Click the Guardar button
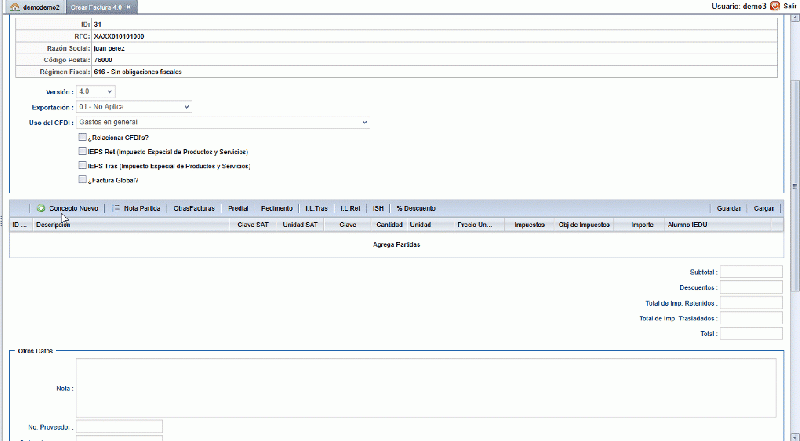The image size is (800, 441). tap(729, 208)
